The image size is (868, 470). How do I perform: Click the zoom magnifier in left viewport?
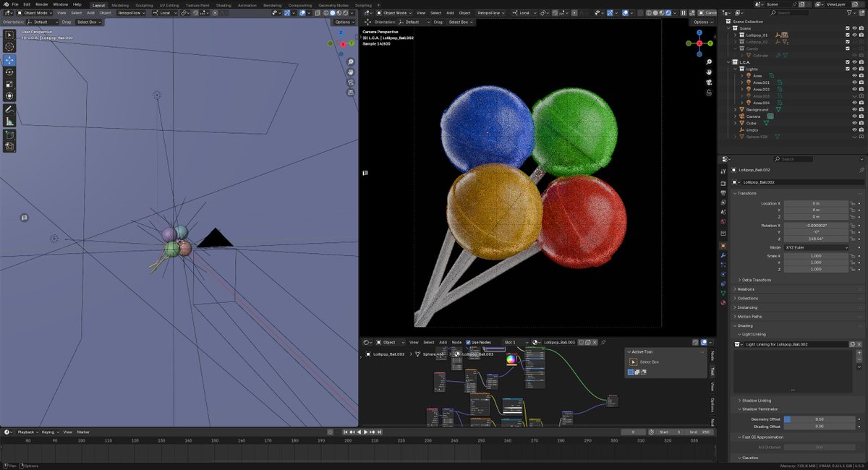350,62
